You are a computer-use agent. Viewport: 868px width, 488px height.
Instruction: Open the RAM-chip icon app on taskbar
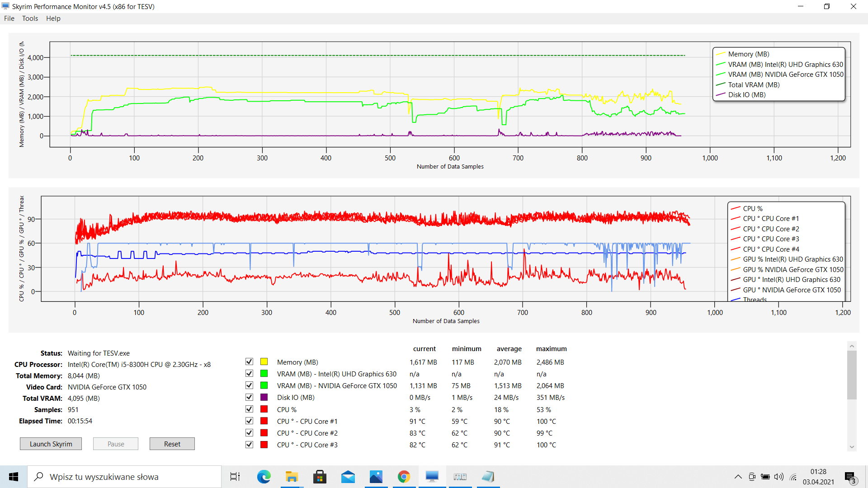[460, 477]
